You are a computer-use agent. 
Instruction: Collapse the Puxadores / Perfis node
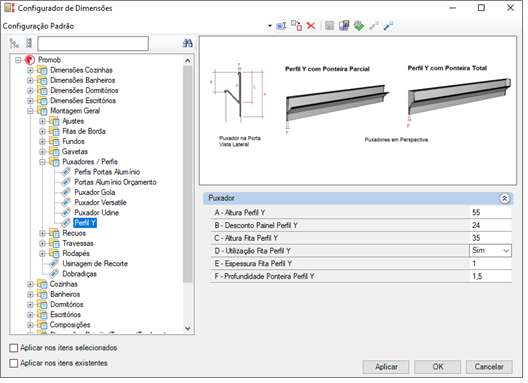[43, 163]
